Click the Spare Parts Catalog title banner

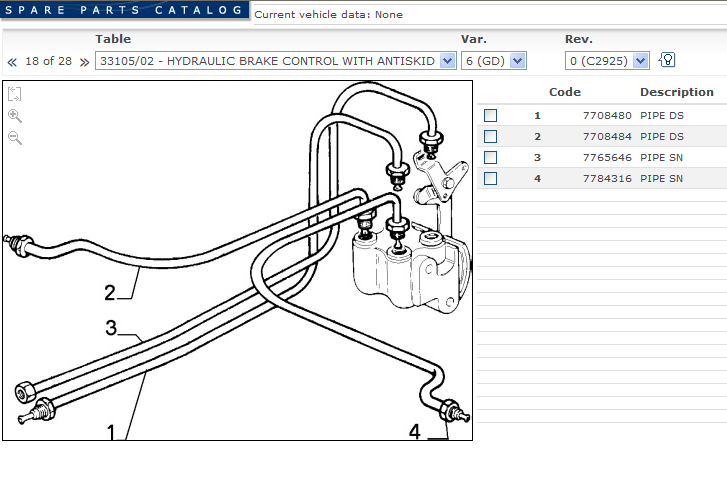122,10
